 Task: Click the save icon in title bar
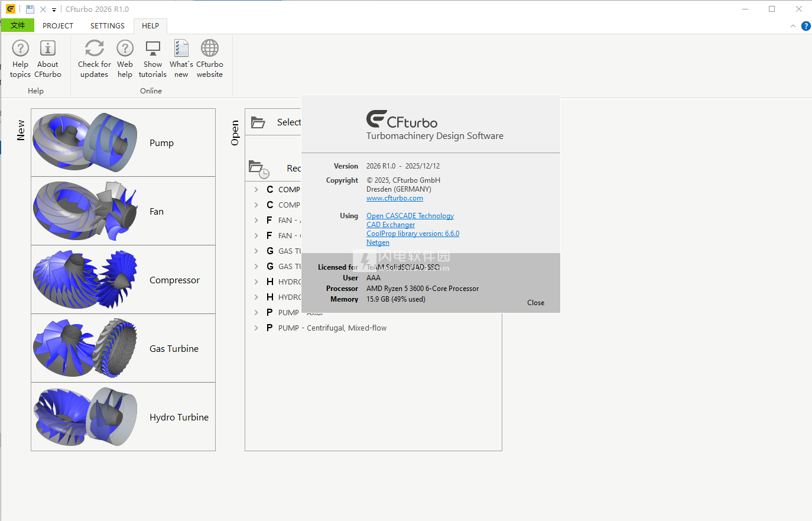point(30,9)
